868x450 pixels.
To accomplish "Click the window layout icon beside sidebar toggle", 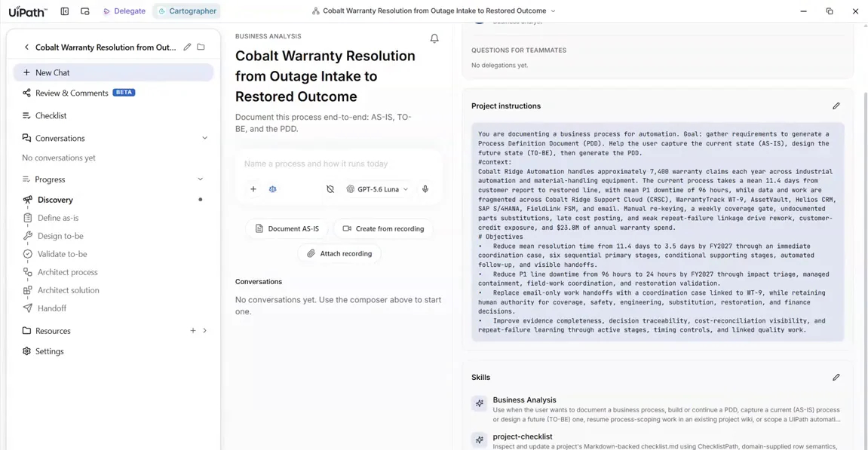I will [84, 11].
